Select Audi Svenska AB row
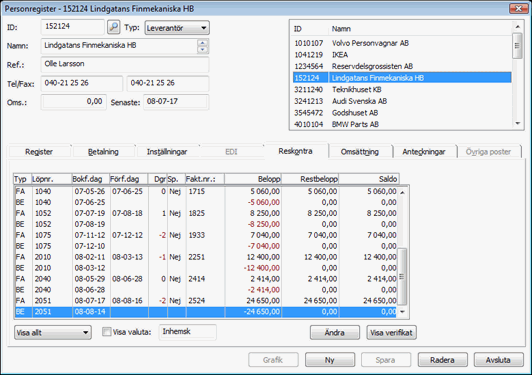The width and height of the screenshot is (532, 375). click(x=402, y=101)
